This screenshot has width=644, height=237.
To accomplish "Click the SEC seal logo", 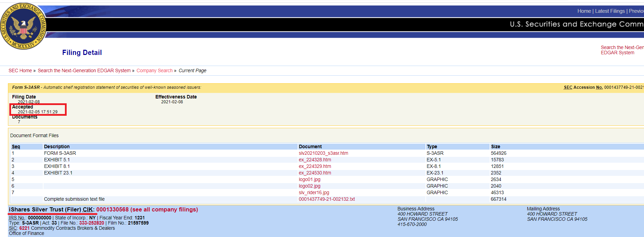I will tap(23, 27).
